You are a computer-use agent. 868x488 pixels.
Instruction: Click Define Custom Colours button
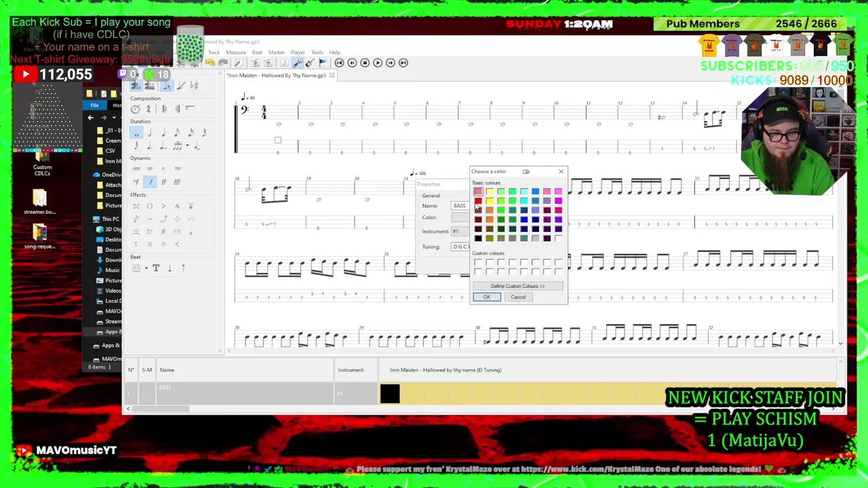coord(518,286)
